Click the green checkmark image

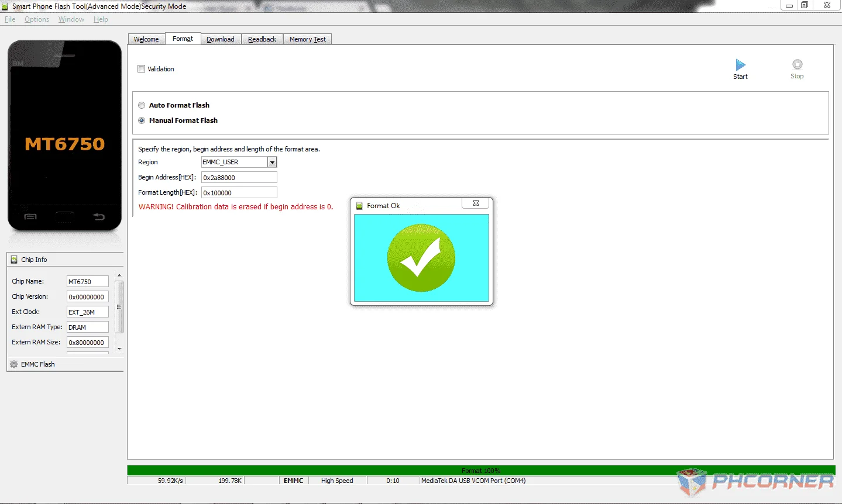click(421, 258)
